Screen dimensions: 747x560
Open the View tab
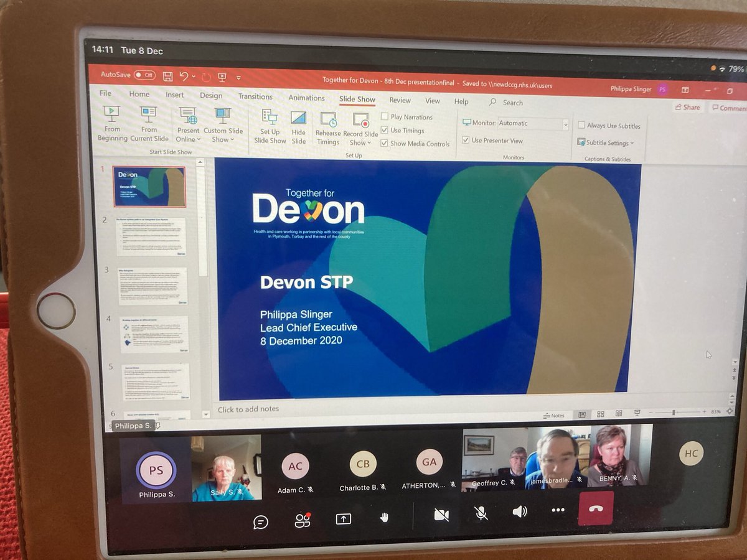[432, 101]
